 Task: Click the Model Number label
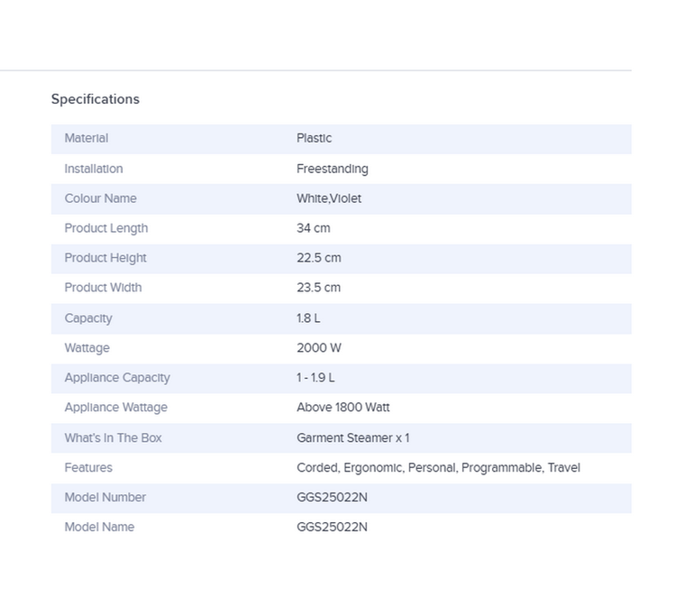[105, 498]
